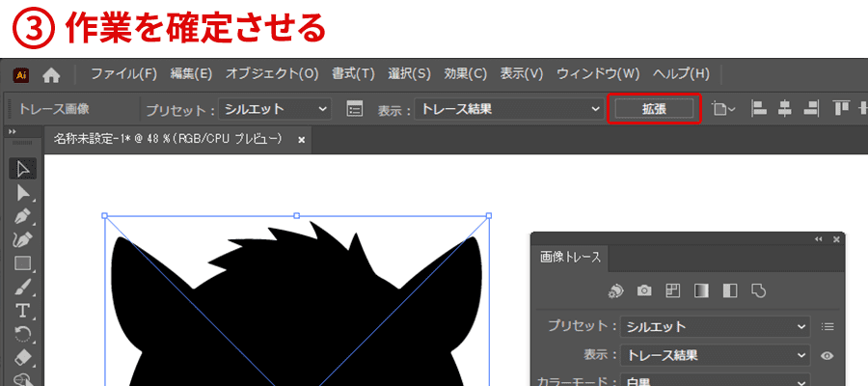Click the Illustrator Ai logo icon

point(21,74)
